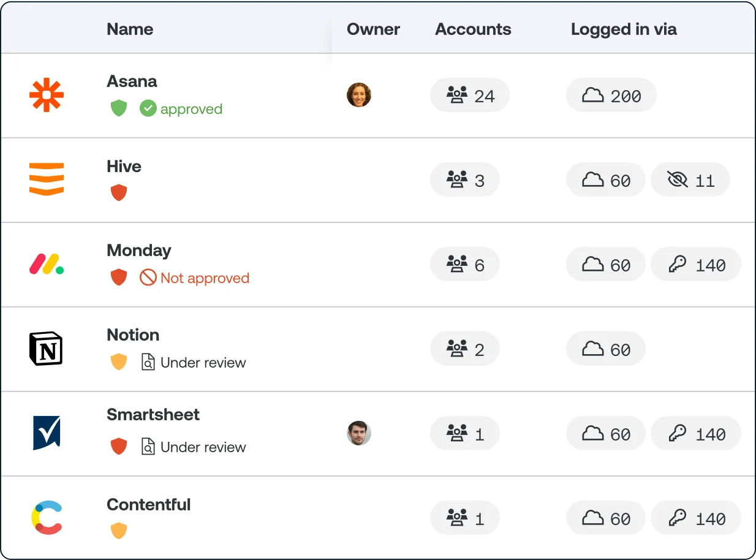
Task: Click Asana's cloud 200 login badge
Action: click(x=611, y=96)
